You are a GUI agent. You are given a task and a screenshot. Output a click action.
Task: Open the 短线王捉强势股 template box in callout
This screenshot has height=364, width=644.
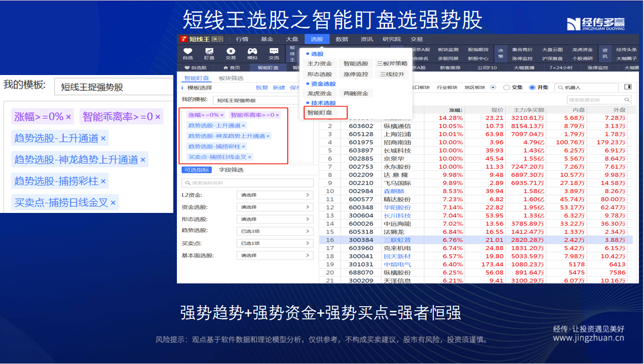coord(113,87)
